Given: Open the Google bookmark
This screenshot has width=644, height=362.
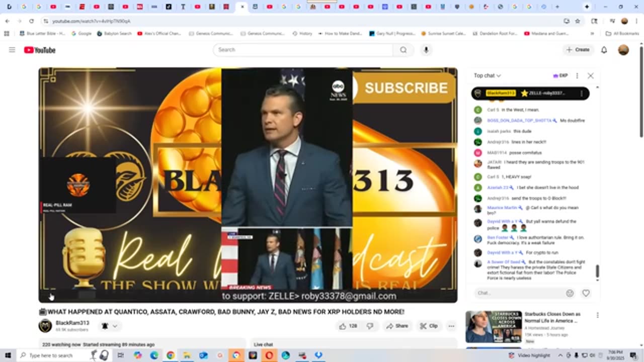Looking at the screenshot, I should (82, 34).
